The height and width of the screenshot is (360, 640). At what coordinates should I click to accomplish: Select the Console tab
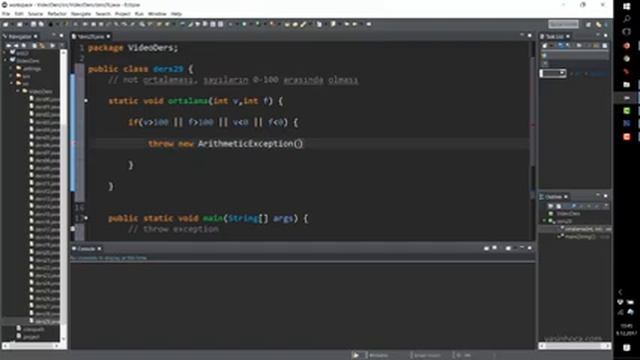pos(86,249)
